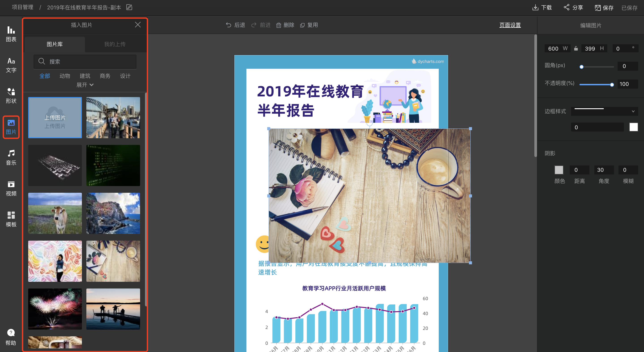Screen dimensions: 644x352
Task: Select the monthly active users chart title
Action: (x=344, y=288)
